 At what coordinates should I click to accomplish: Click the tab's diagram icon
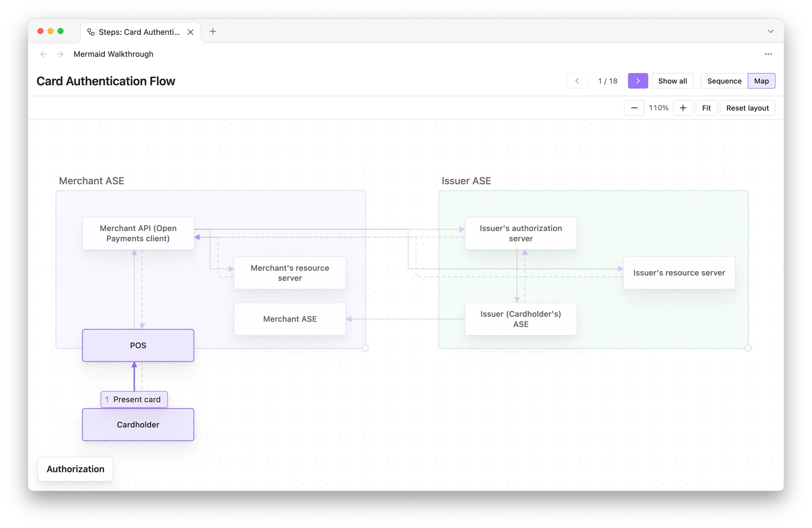[91, 32]
